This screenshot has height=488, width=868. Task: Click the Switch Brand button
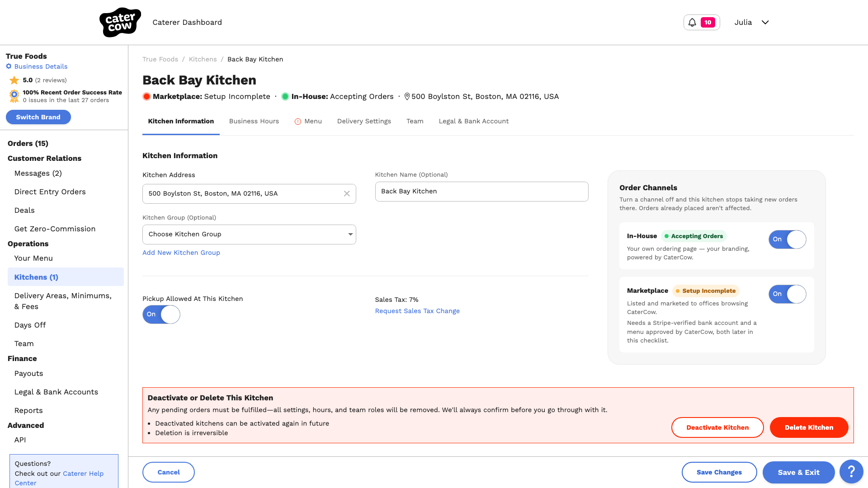coord(38,117)
